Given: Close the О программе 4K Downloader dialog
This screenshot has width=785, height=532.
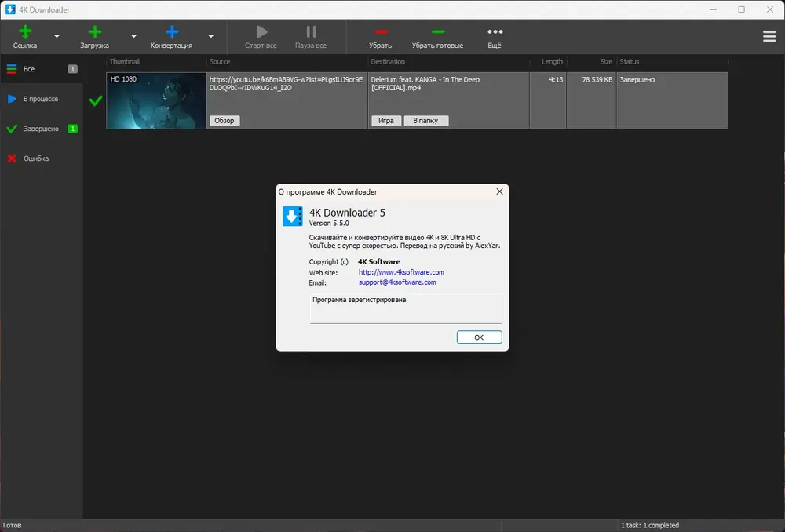Looking at the screenshot, I should click(499, 191).
